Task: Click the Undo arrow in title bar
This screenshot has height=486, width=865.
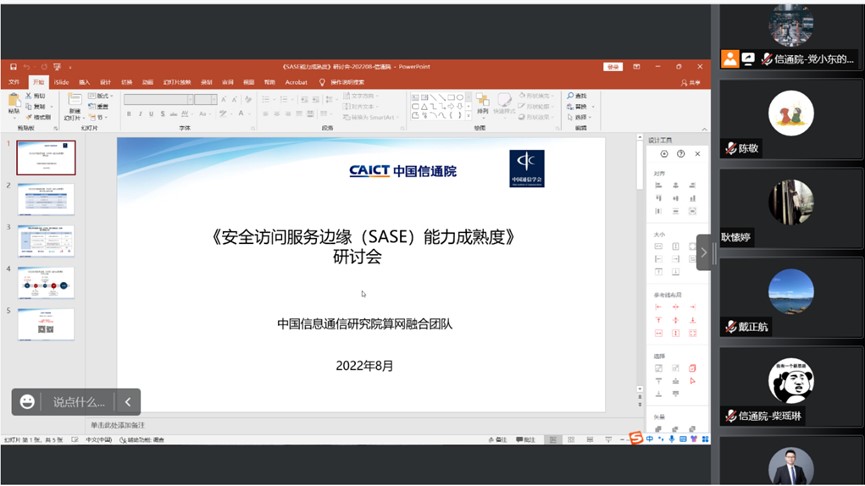Action: click(x=26, y=67)
